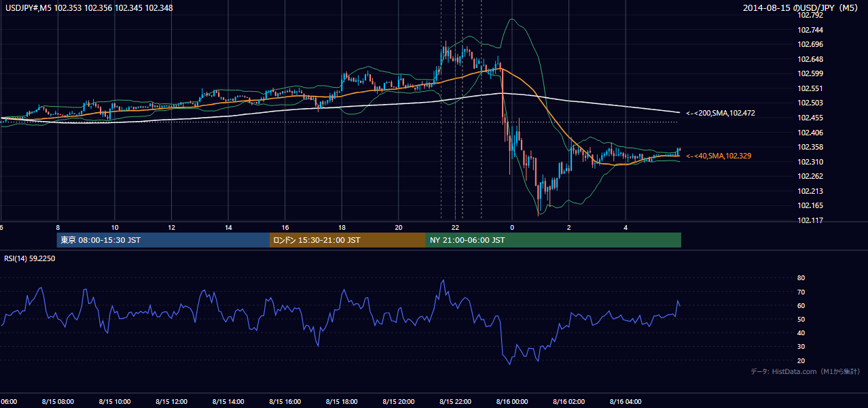The width and height of the screenshot is (868, 408).
Task: Click the 8/15 12:00 time axis label
Action: (x=171, y=402)
